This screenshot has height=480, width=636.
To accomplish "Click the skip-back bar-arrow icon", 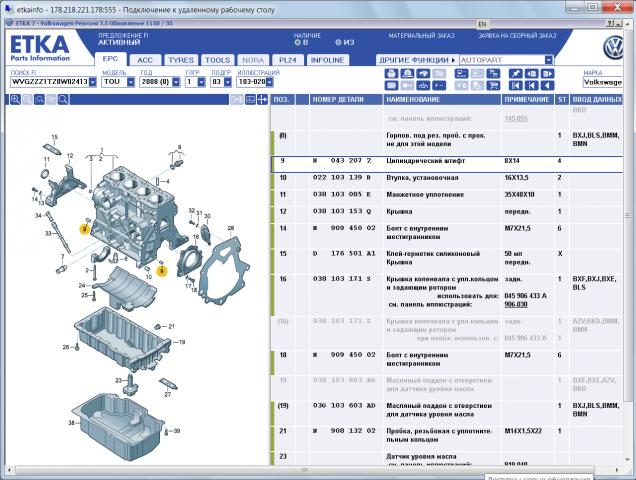I will [531, 86].
